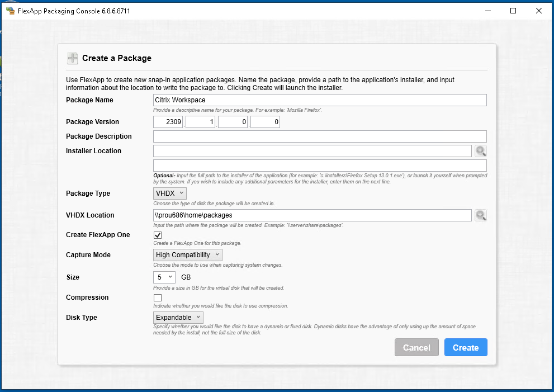Select the major version field showing 2309
Image resolution: width=554 pixels, height=392 pixels.
[168, 122]
